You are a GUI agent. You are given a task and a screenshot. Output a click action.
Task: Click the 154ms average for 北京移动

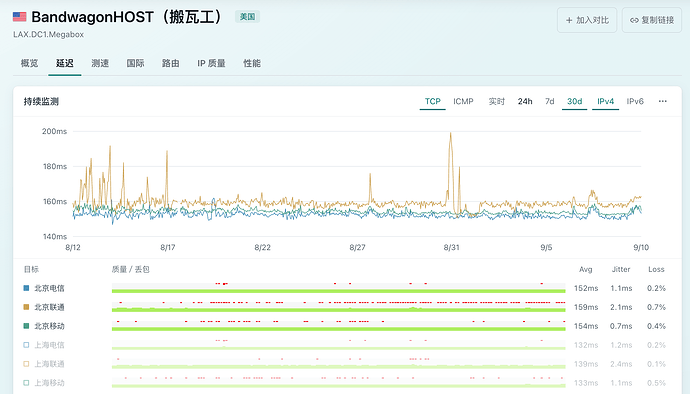(586, 326)
